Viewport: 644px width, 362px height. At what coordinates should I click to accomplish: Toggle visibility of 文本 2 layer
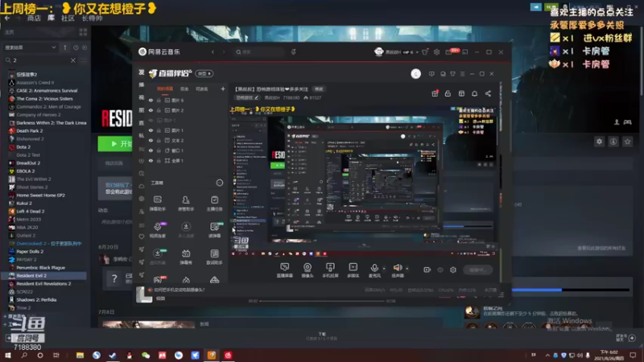coord(151,140)
